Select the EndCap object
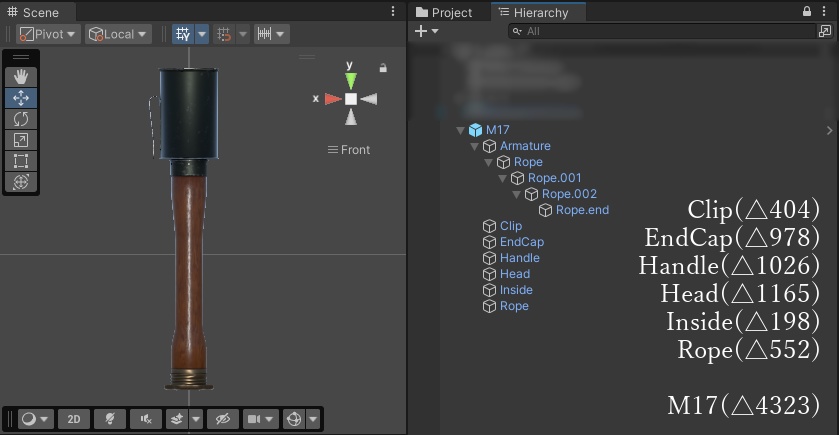This screenshot has height=435, width=839. tap(522, 242)
